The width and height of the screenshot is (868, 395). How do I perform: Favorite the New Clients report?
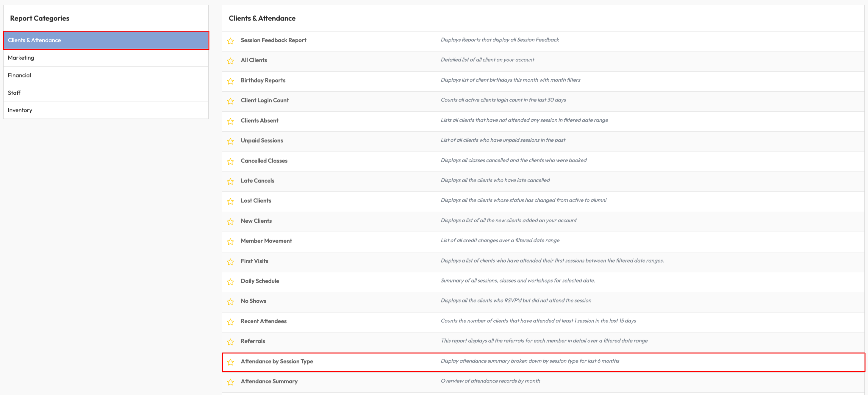[231, 221]
